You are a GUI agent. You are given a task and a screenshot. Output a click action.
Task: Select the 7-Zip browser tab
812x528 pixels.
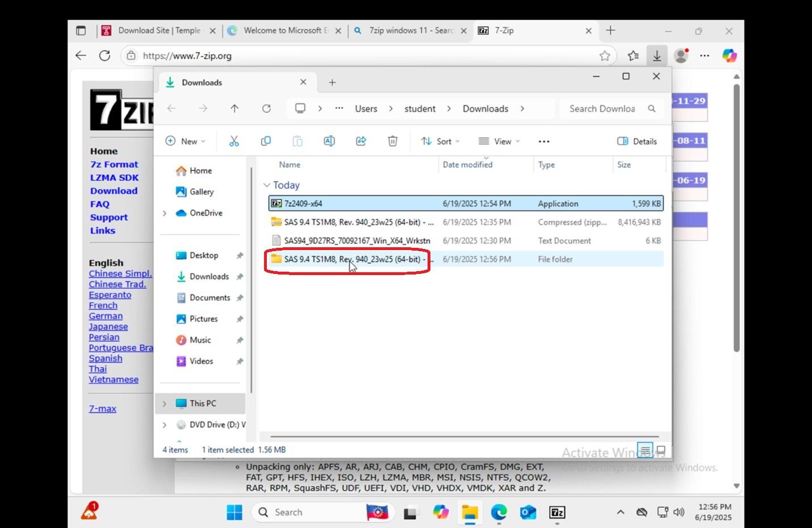(x=534, y=31)
